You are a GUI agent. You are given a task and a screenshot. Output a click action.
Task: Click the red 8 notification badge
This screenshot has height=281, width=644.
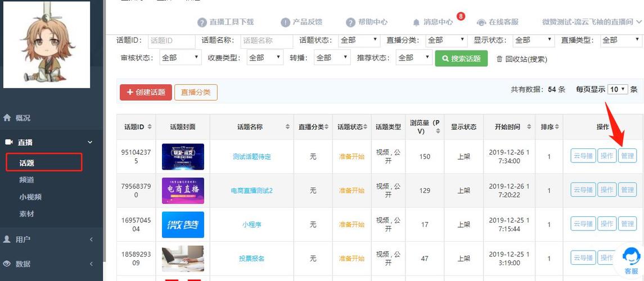point(461,16)
